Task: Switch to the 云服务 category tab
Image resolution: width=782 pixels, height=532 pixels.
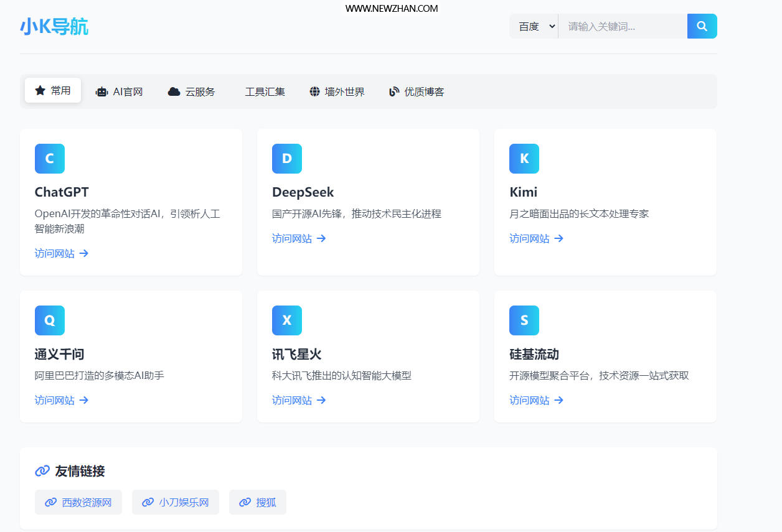Action: 192,91
